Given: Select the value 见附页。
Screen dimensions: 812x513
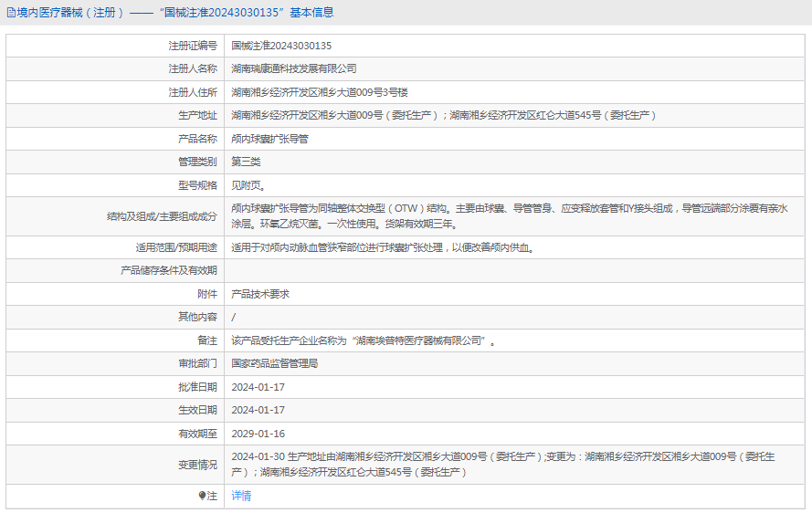Looking at the screenshot, I should 248,185.
